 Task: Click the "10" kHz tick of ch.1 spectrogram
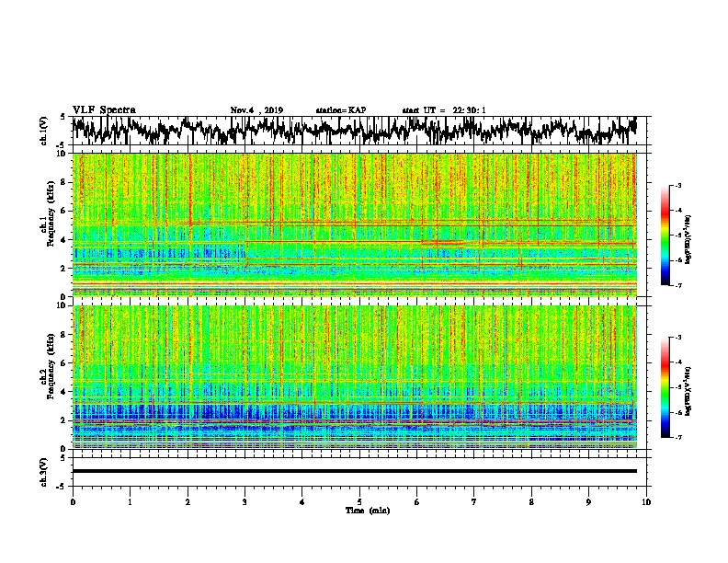(x=63, y=154)
